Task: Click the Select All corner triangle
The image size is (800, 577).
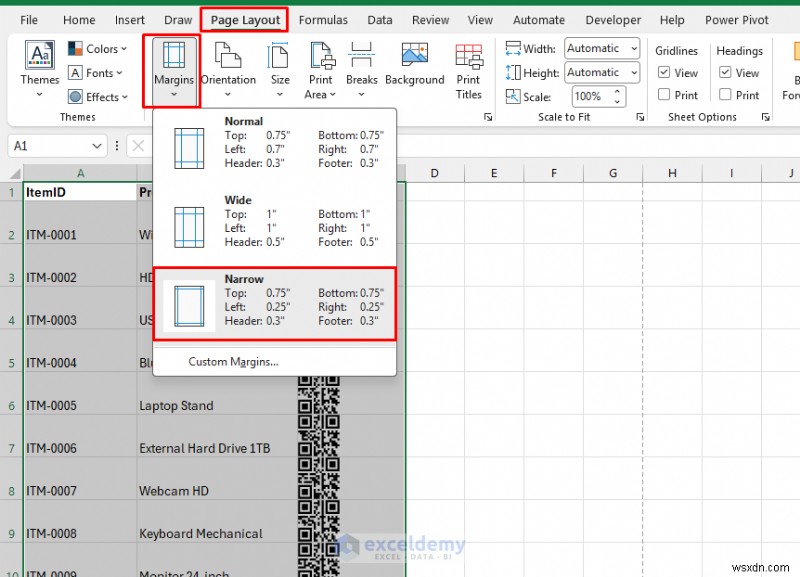Action: 15,173
